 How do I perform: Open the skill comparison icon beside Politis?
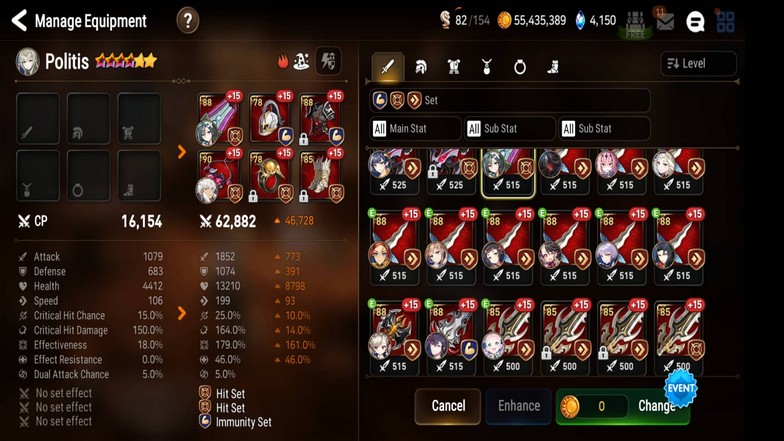point(328,62)
